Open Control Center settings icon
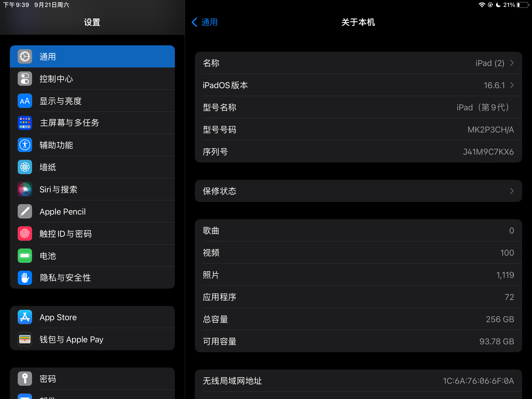Screen dimensions: 532x399 coord(25,79)
